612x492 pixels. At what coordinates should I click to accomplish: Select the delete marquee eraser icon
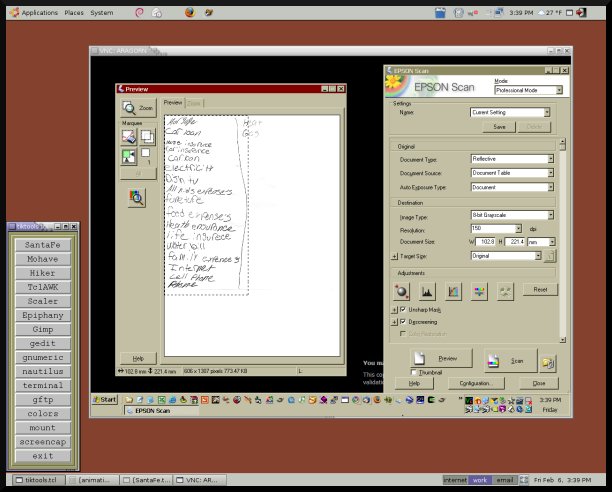pos(129,137)
